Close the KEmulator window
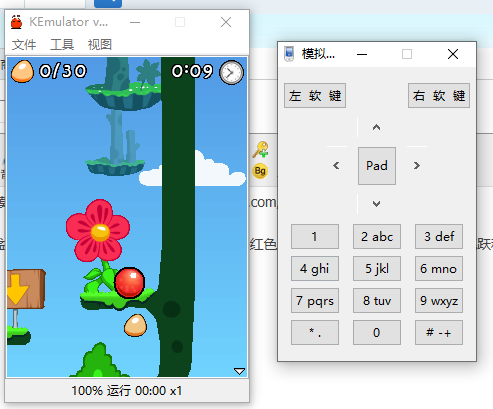The height and width of the screenshot is (409, 493). (226, 22)
